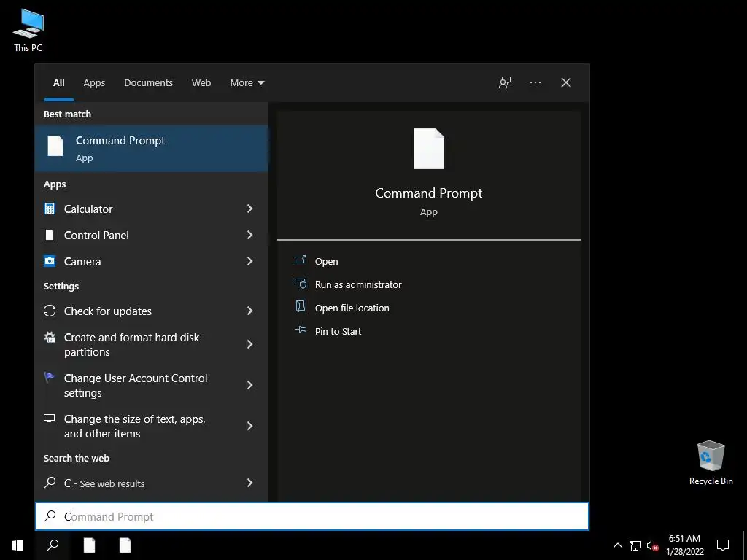The image size is (747, 560).
Task: Close the search panel with X
Action: point(566,83)
